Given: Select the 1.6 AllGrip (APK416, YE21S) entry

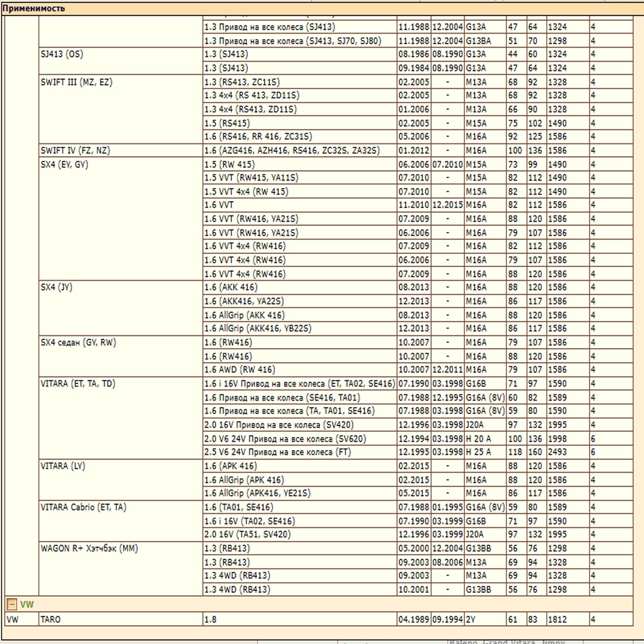Looking at the screenshot, I should pos(257,493).
